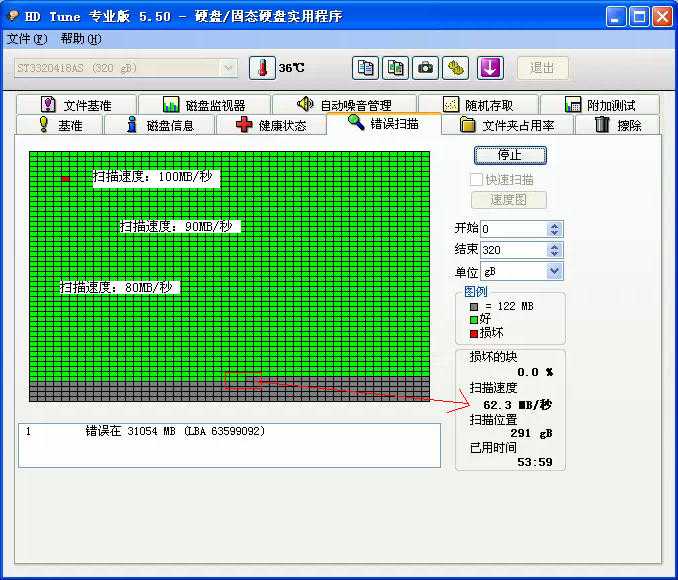Viewport: 678px width, 580px height.
Task: Click the 速度图 button
Action: coord(508,200)
